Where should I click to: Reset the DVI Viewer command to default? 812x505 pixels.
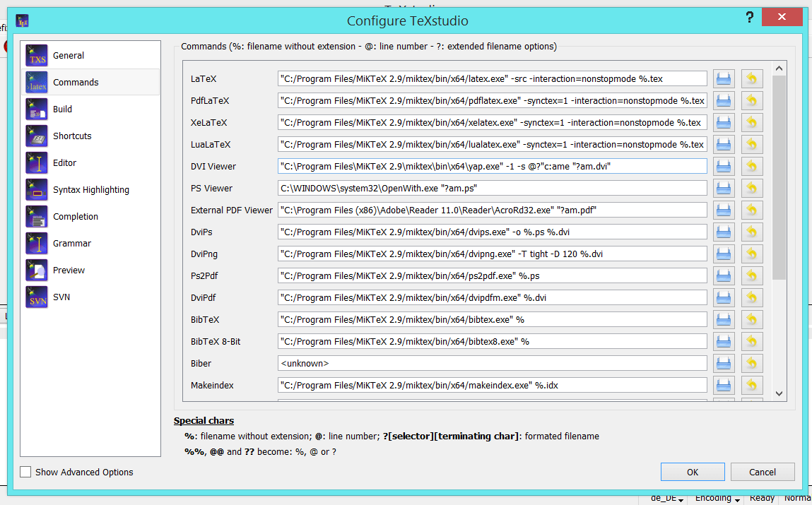pyautogui.click(x=751, y=167)
